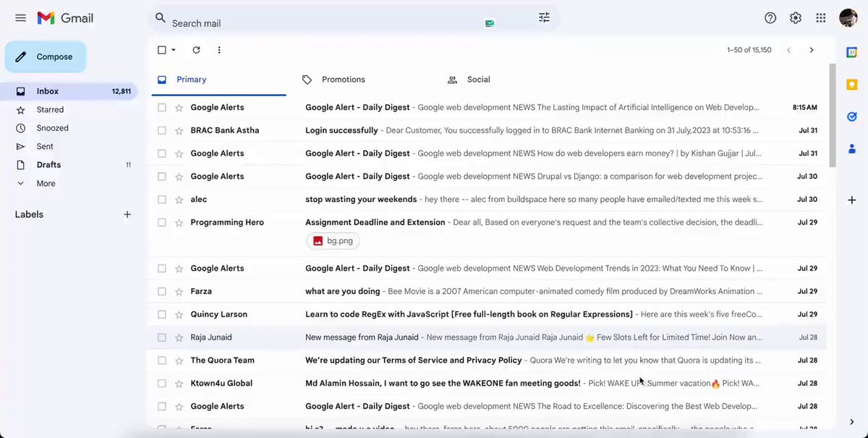Open the 1–50 of 15,150 page counter
The image size is (868, 438).
pyautogui.click(x=749, y=50)
